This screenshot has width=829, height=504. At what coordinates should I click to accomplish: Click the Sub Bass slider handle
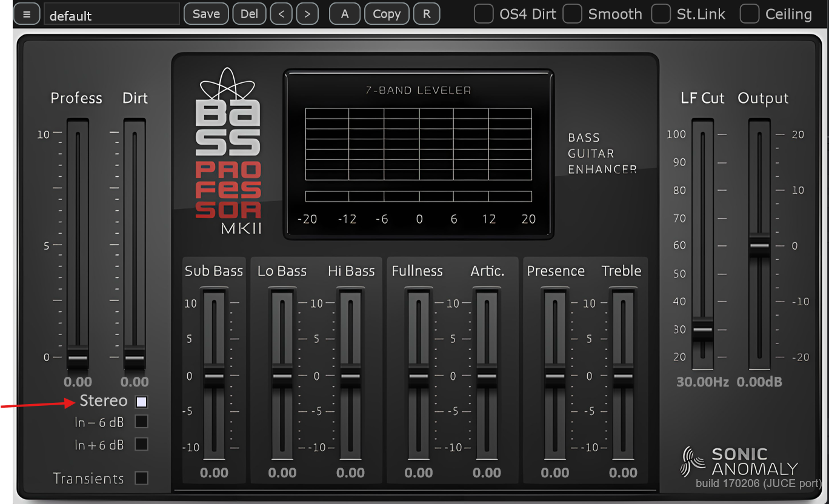[x=214, y=376]
